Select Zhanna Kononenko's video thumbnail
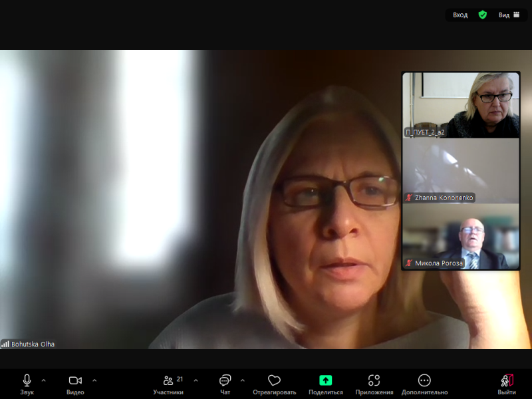The image size is (532, 399). click(461, 170)
